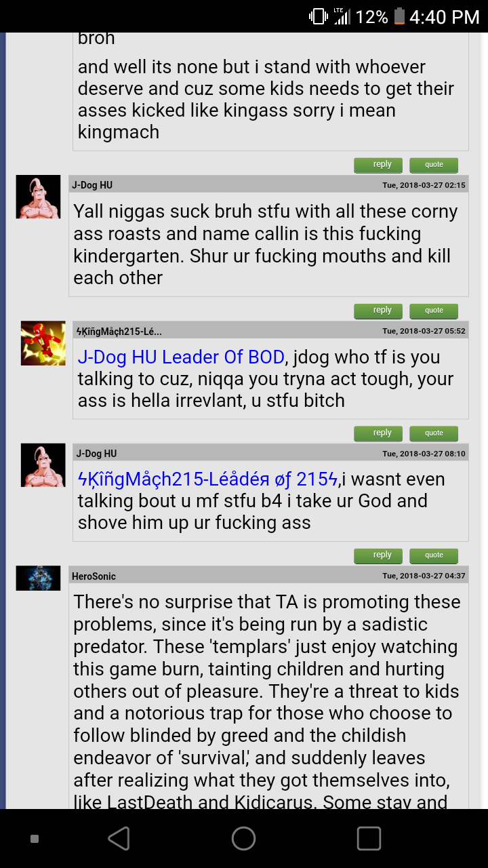Tap the Android back navigation icon

click(x=119, y=839)
